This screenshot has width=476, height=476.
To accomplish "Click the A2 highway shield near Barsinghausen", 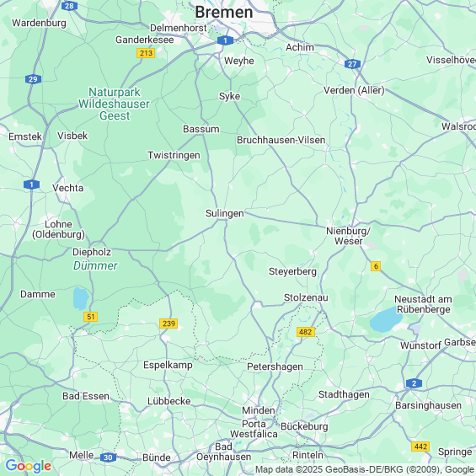I will click(414, 383).
